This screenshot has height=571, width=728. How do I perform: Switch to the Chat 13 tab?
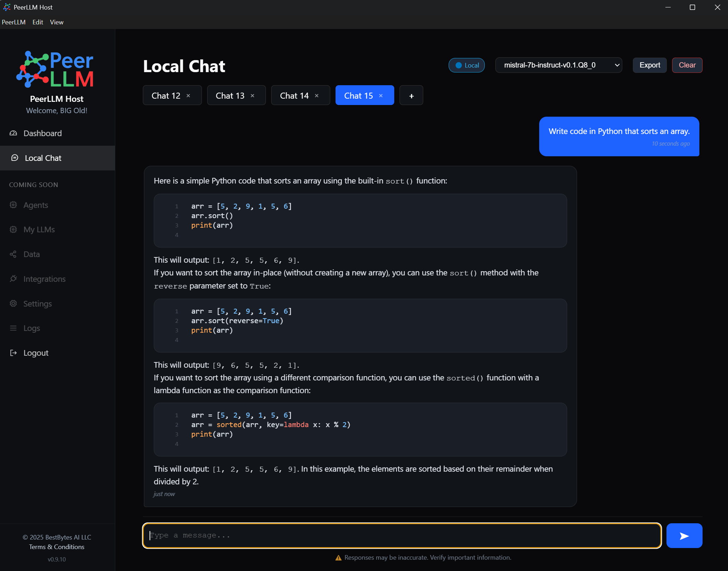coord(230,96)
